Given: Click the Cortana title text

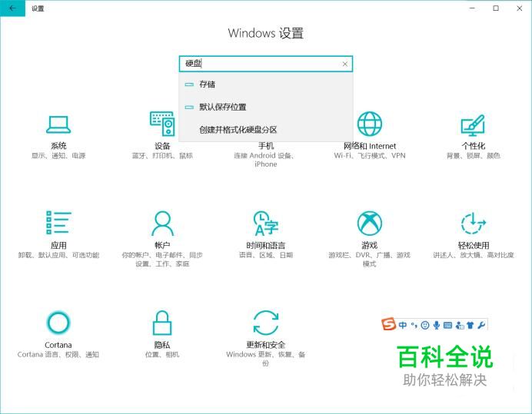Looking at the screenshot, I should [x=58, y=345].
